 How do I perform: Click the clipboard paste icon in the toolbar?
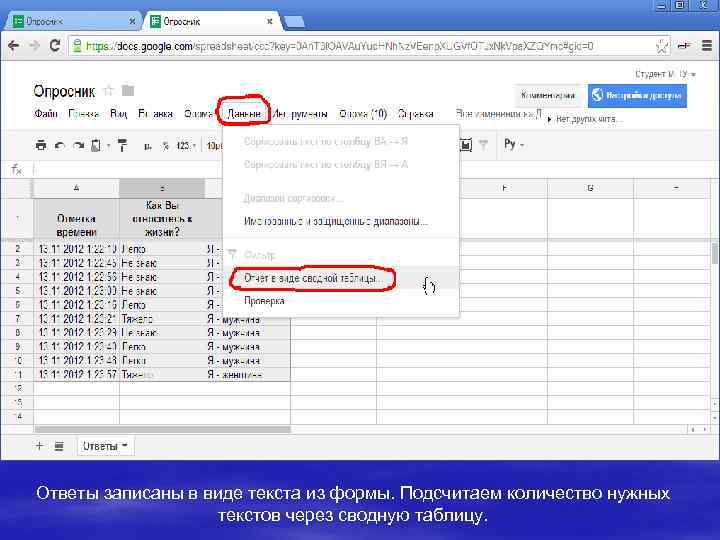(x=96, y=146)
